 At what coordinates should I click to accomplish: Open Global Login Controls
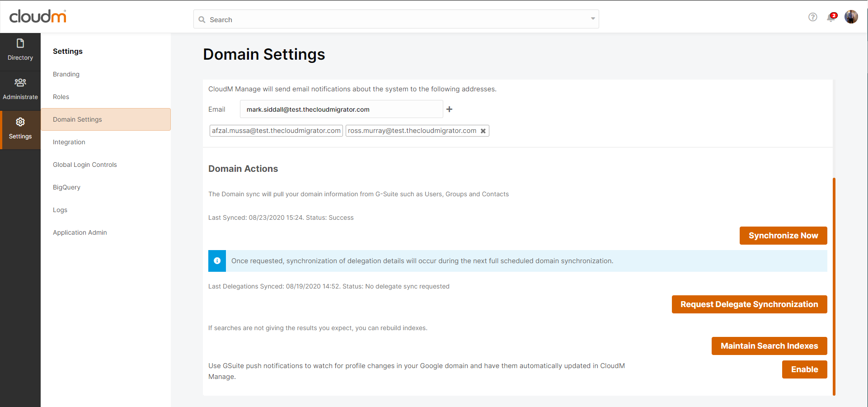click(85, 165)
